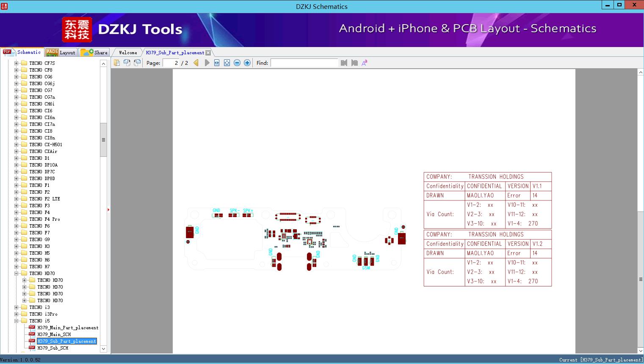Open H379_Main_Part_placement PDF file
This screenshot has height=364, width=644.
pyautogui.click(x=68, y=328)
